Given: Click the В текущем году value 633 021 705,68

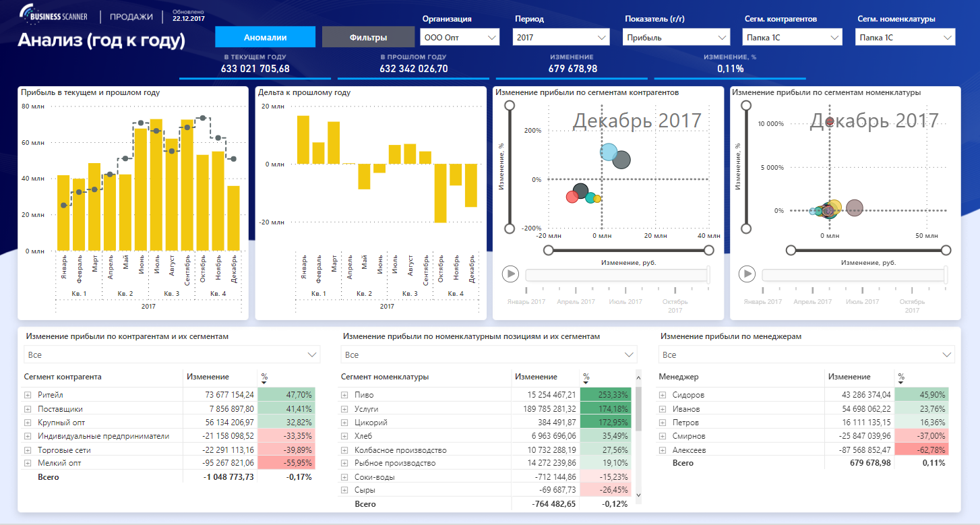Looking at the screenshot, I should (x=255, y=69).
